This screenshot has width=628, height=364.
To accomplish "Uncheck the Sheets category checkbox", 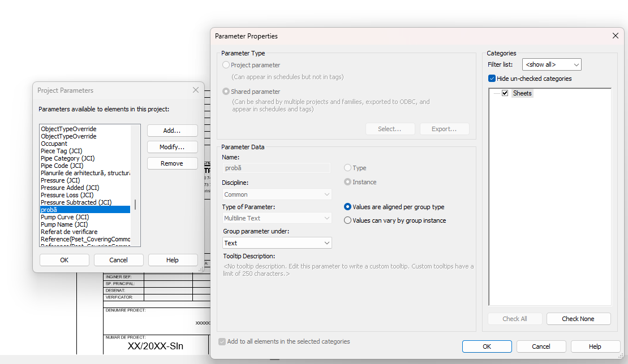I will tap(505, 93).
